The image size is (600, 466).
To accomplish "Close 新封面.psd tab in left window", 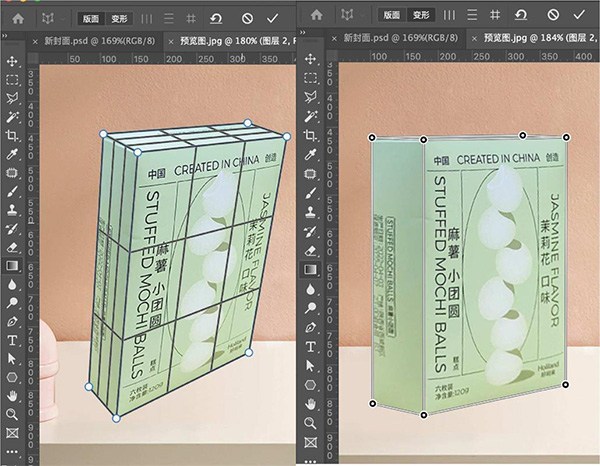I will click(35, 42).
